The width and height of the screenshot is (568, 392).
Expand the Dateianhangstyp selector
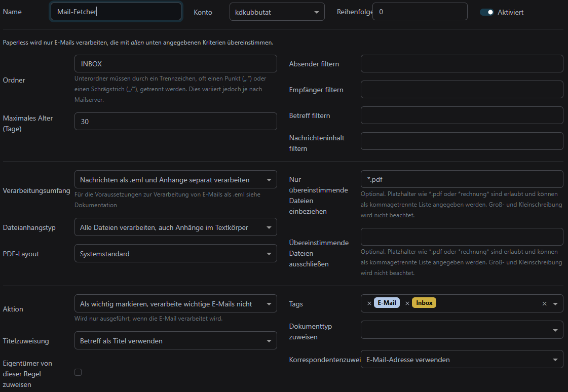pos(175,227)
